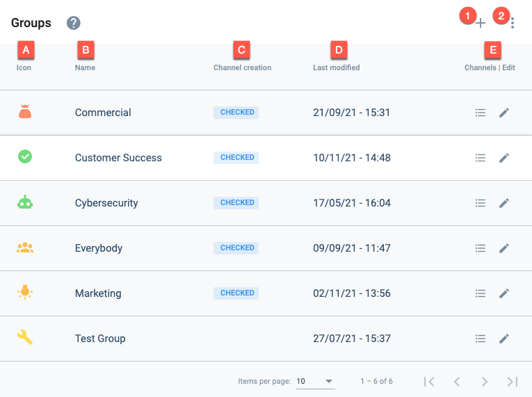Click the Customer Success green checkmark icon

(x=25, y=156)
